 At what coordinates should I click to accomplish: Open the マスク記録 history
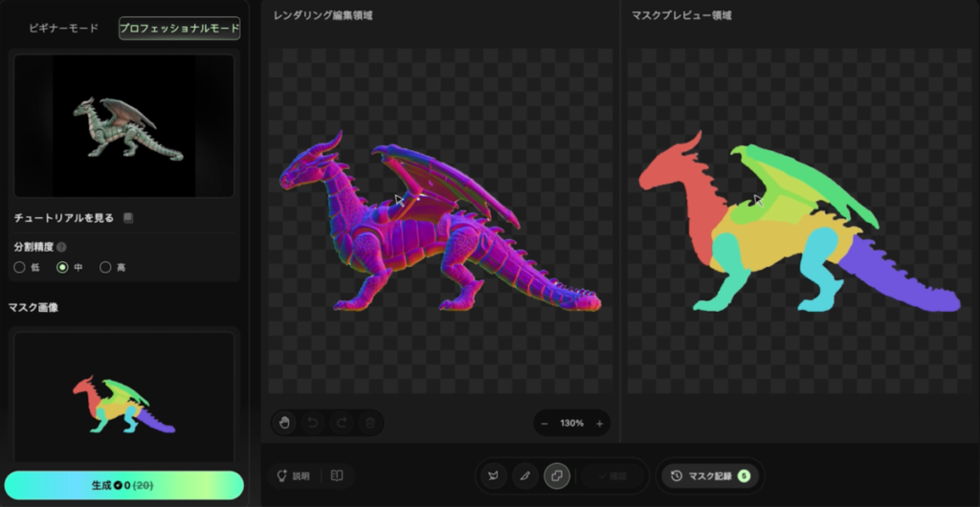click(708, 475)
